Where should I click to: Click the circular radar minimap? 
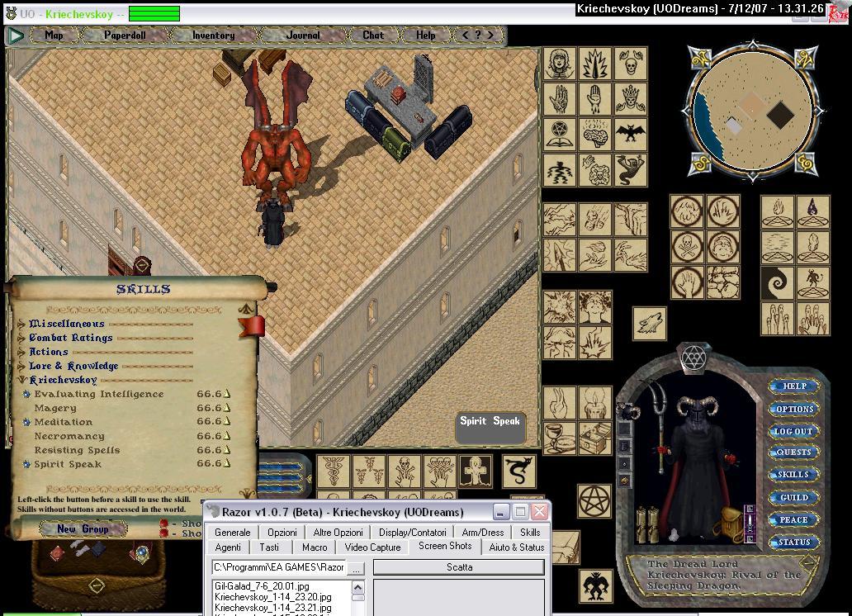pos(753,111)
